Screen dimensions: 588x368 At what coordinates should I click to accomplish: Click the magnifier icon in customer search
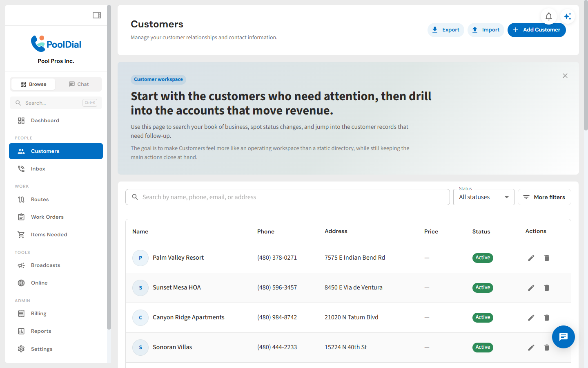click(135, 197)
